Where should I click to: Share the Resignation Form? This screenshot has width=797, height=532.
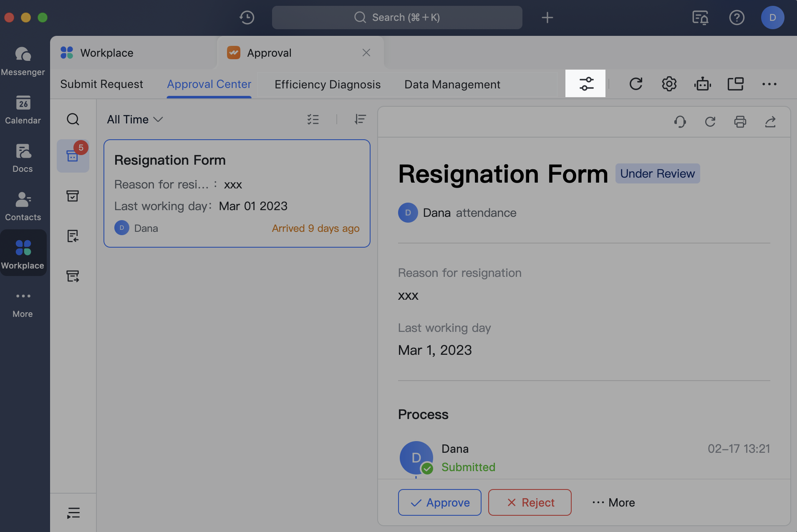(771, 122)
